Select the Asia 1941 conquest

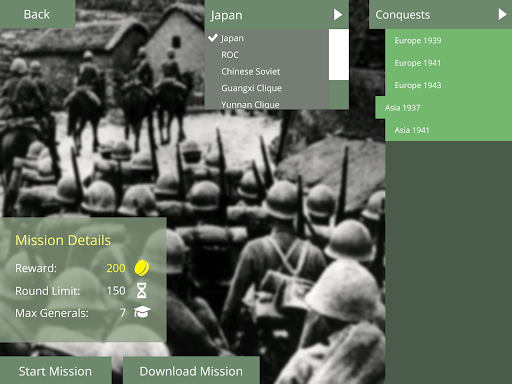click(448, 130)
